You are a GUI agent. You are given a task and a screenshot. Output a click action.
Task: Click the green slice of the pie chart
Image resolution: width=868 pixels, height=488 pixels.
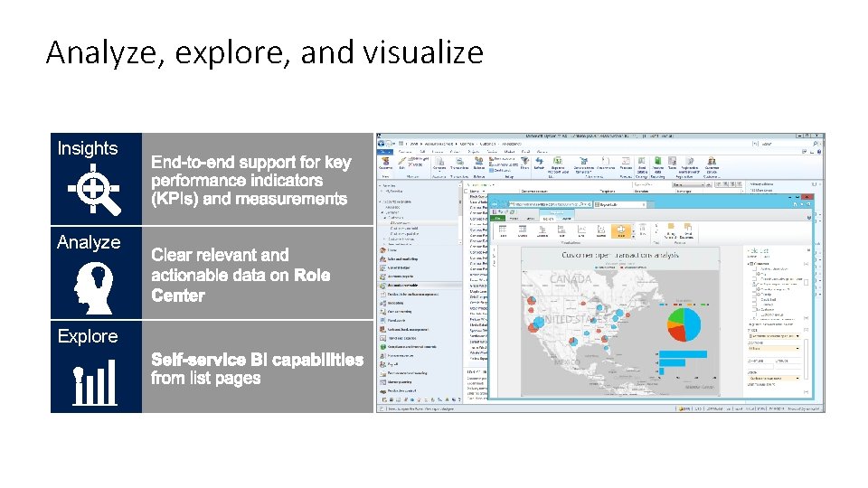coord(675,316)
